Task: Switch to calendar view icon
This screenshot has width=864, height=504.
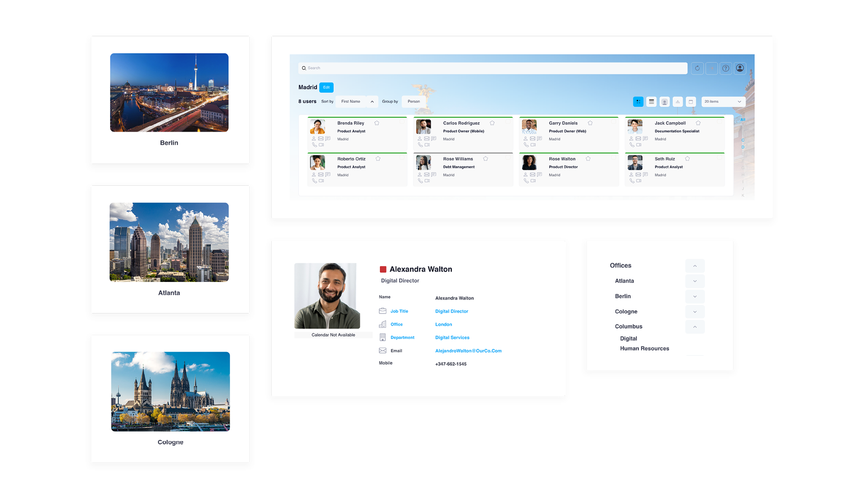Action: [691, 102]
